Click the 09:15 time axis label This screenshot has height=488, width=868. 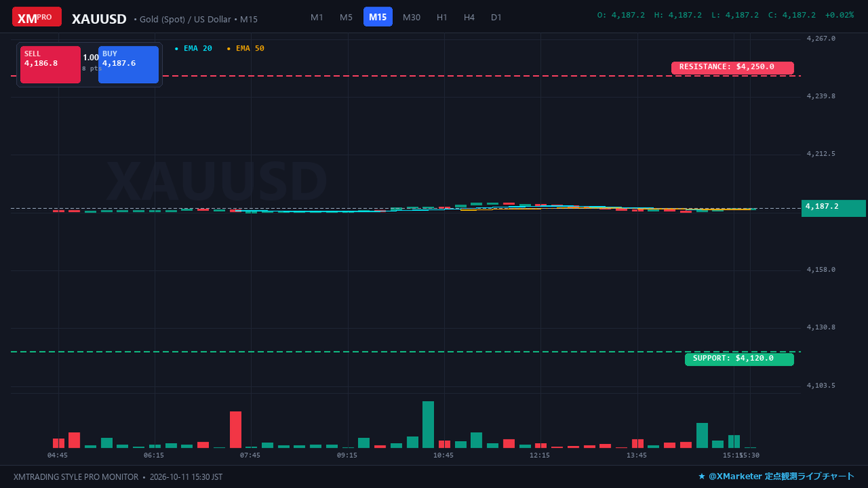347,455
